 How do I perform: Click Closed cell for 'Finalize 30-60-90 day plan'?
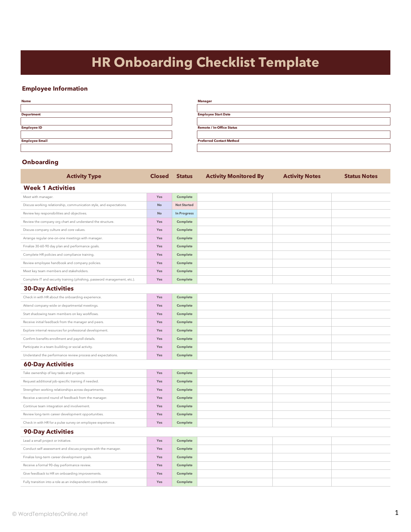(159, 246)
